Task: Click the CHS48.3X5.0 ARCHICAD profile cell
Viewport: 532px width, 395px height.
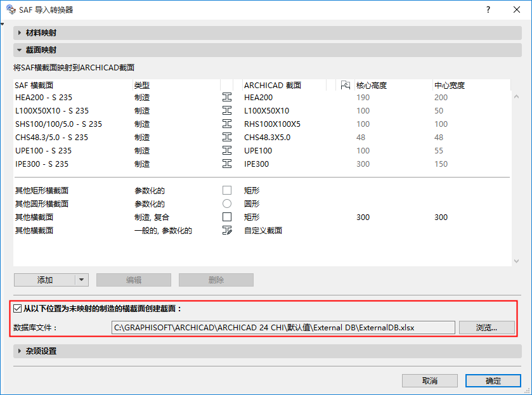Action: (268, 137)
